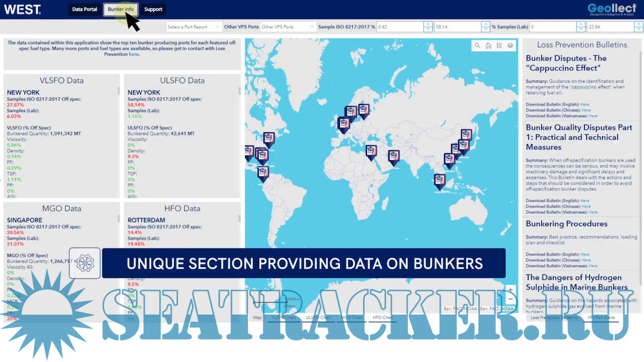Select the northernmost port marker in Europe
The image size is (644, 362).
click(364, 110)
